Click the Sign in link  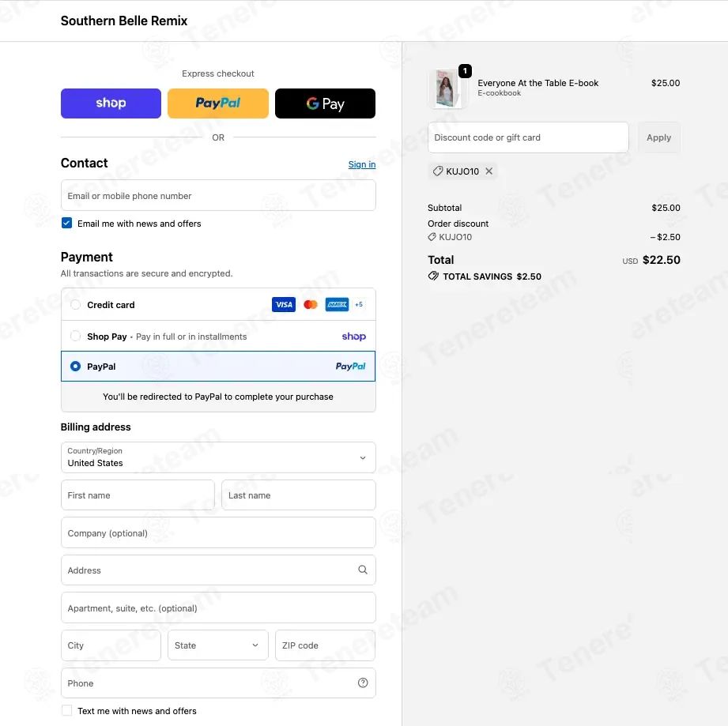click(362, 164)
